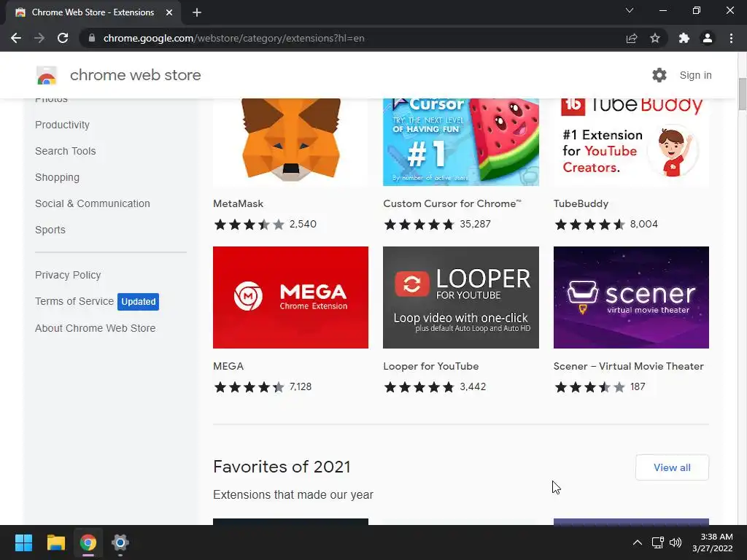Bookmark this page with star icon

pyautogui.click(x=655, y=38)
